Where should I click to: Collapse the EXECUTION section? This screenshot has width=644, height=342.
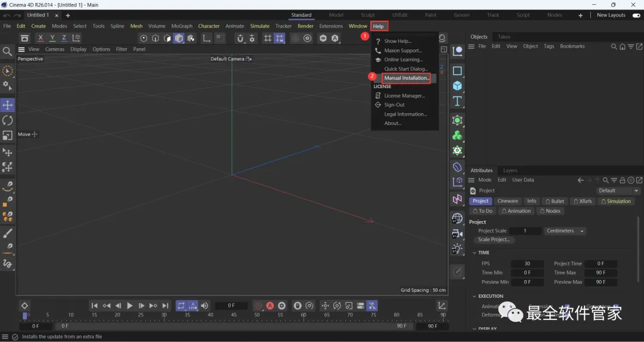click(x=475, y=297)
